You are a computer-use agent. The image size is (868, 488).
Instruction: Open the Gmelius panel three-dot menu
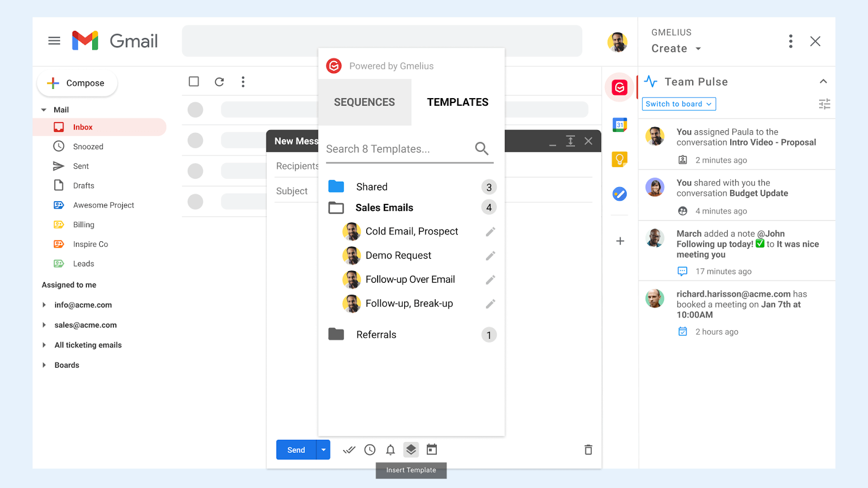coord(791,41)
